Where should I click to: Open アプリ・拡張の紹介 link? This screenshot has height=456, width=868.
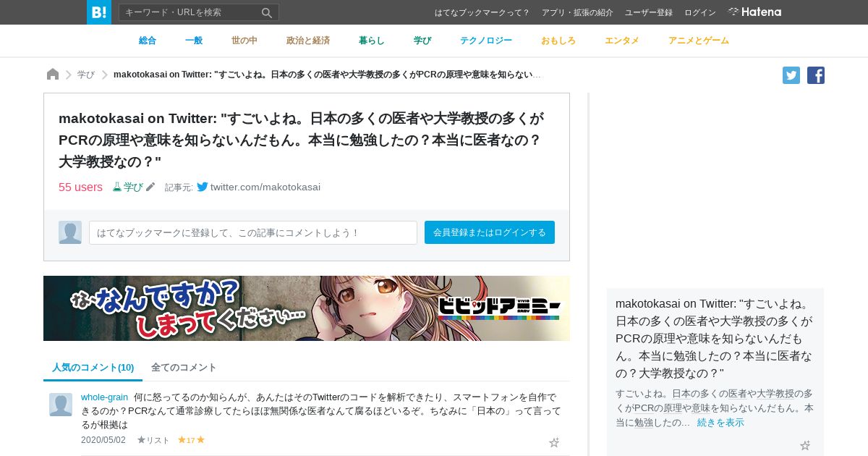[577, 12]
